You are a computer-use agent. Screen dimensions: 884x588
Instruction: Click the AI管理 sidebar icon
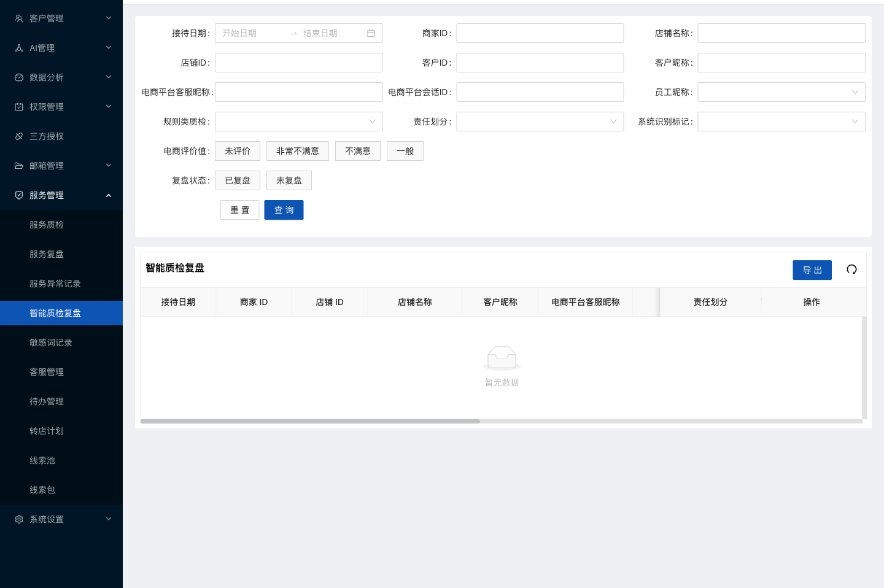coord(19,48)
